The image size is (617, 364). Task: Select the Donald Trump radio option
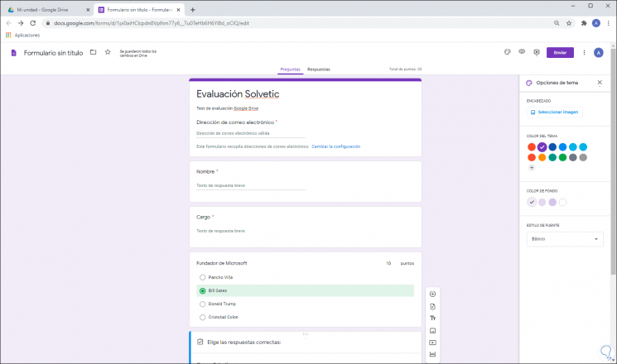[x=202, y=304]
